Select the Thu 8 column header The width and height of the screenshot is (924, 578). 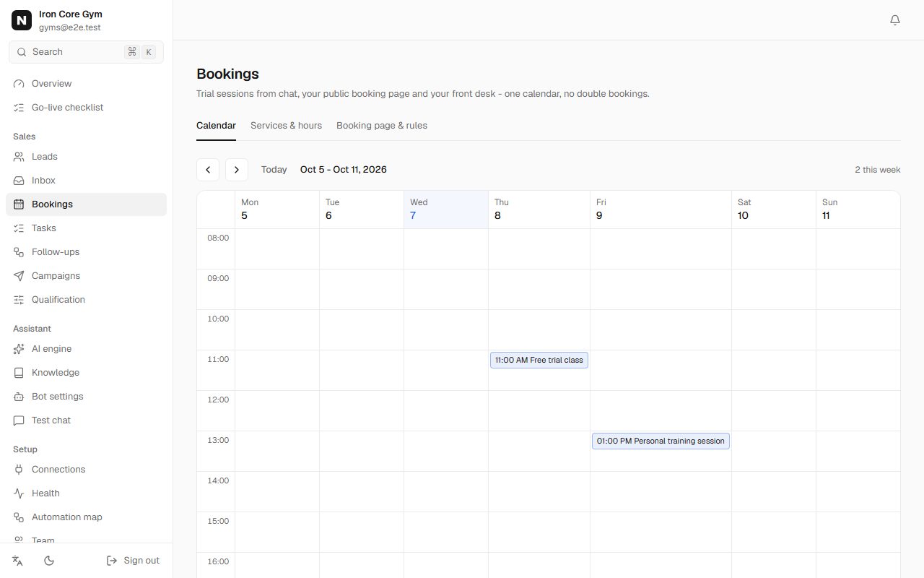[x=539, y=210]
